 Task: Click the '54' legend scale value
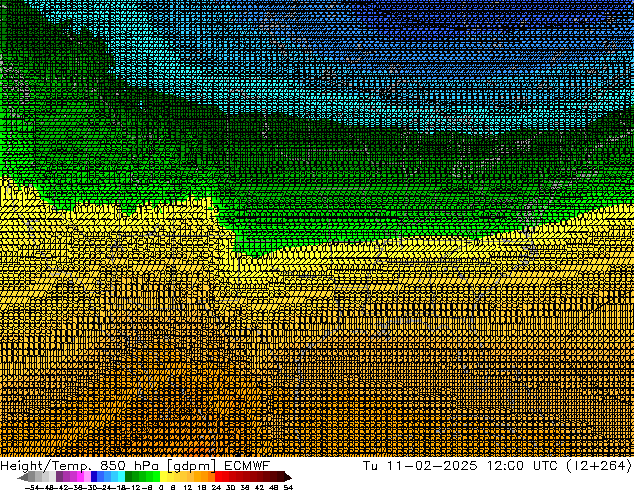[288, 488]
